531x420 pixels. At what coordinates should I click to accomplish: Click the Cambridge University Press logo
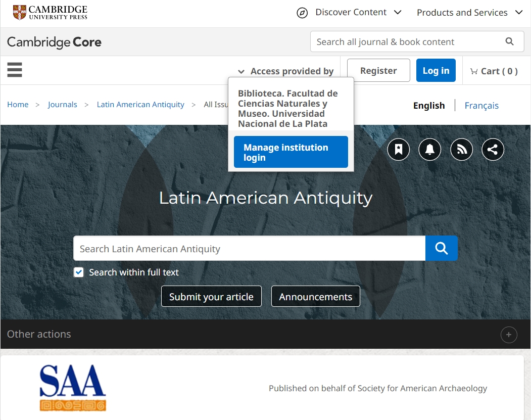coord(50,13)
